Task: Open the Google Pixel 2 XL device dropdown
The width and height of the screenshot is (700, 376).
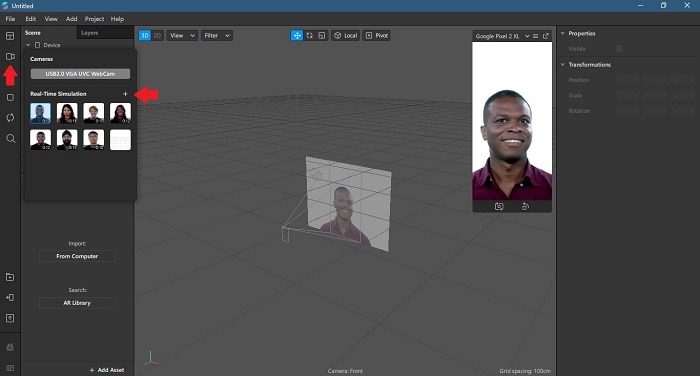Action: [x=501, y=36]
